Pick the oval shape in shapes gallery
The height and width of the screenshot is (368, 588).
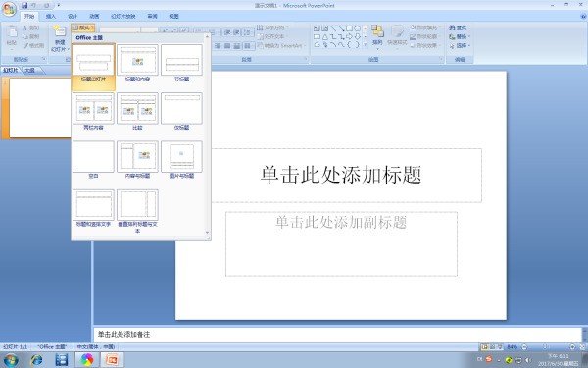[x=358, y=28]
